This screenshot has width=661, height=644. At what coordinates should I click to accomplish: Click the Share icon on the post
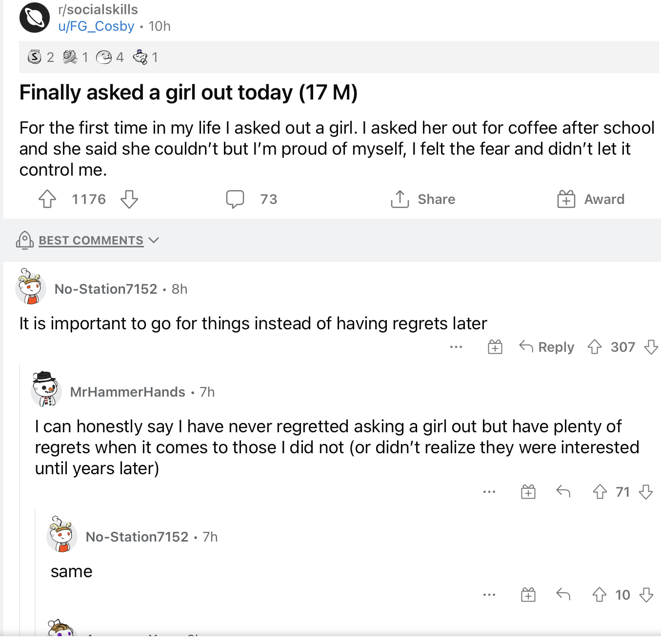[400, 199]
